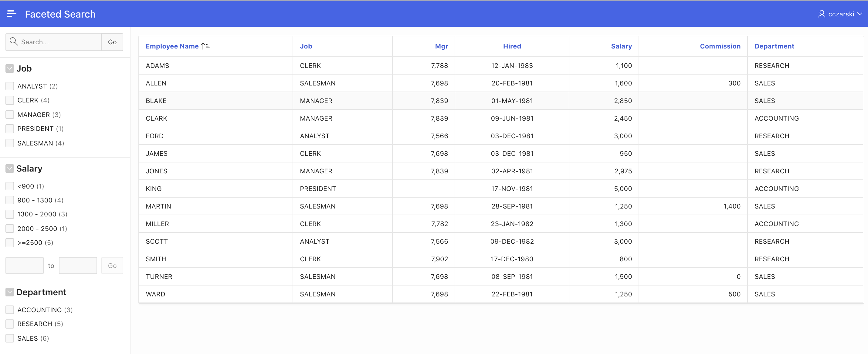The width and height of the screenshot is (868, 354).
Task: Check the RESEARCH department facet
Action: (x=9, y=324)
